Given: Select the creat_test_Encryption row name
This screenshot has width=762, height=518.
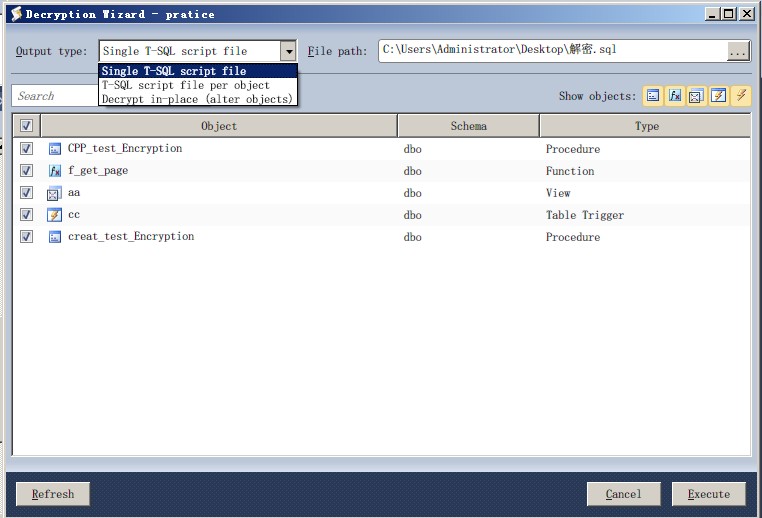Looking at the screenshot, I should [x=131, y=237].
